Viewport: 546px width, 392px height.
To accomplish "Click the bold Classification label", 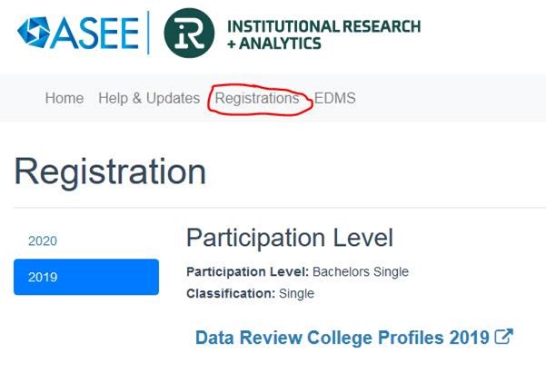I will [231, 293].
